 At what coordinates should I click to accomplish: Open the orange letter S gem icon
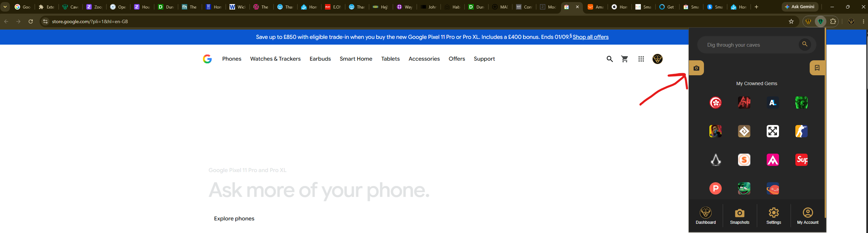coord(744,160)
